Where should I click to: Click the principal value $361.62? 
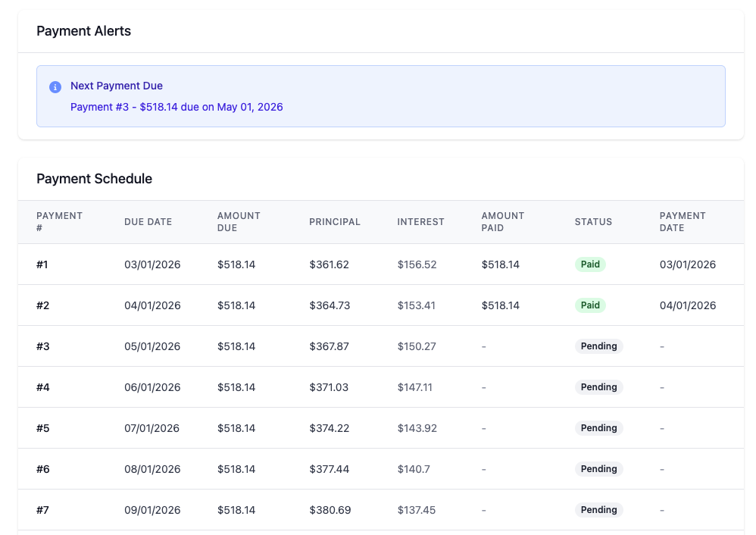(329, 264)
